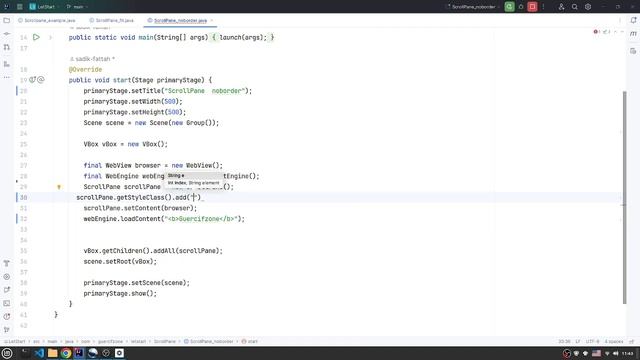Show more tool windows ellipsis
Image resolution: width=640 pixels, height=360 pixels.
click(7, 77)
